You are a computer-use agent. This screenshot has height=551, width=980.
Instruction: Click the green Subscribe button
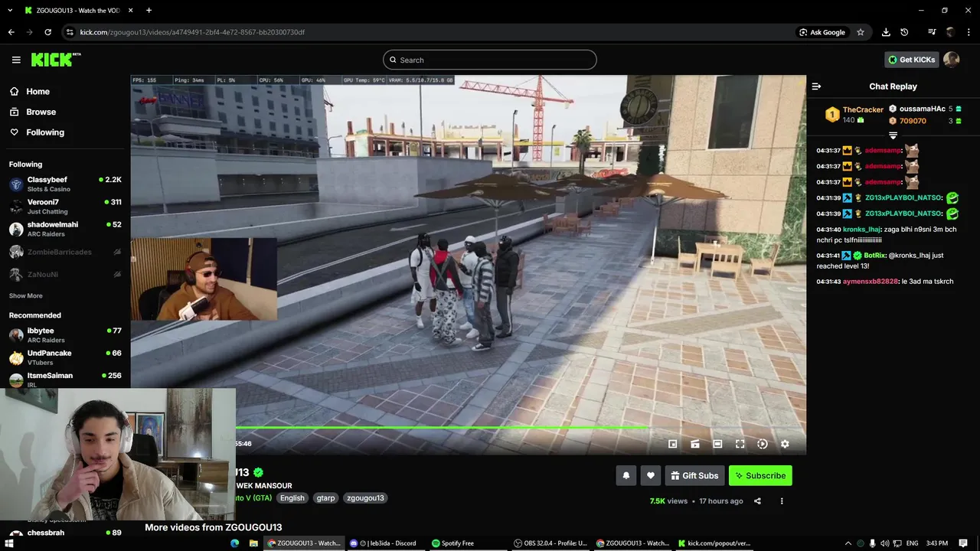coord(760,475)
